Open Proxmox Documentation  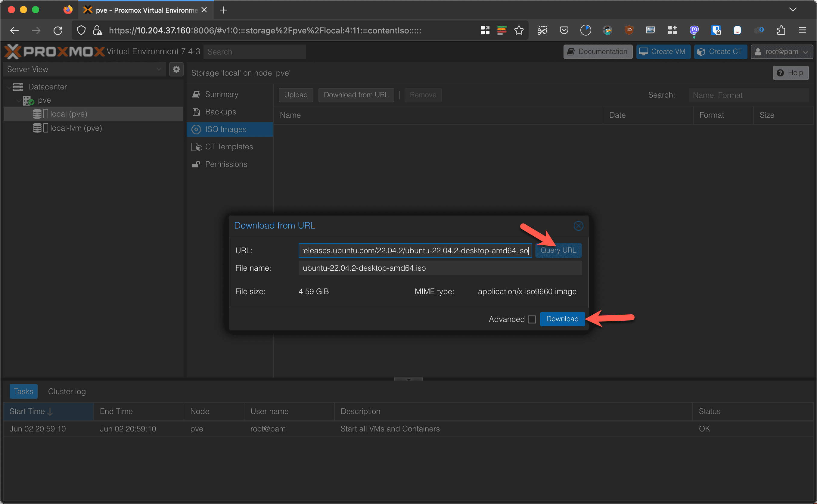click(x=598, y=52)
